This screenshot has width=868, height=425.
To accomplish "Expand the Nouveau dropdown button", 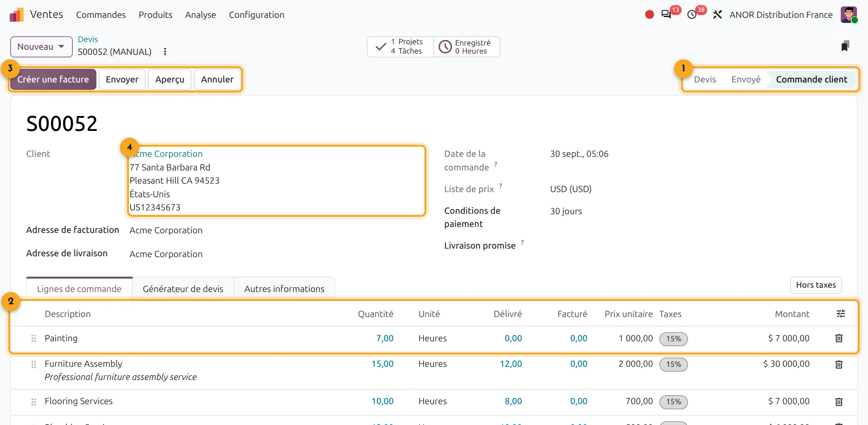I will pyautogui.click(x=41, y=47).
